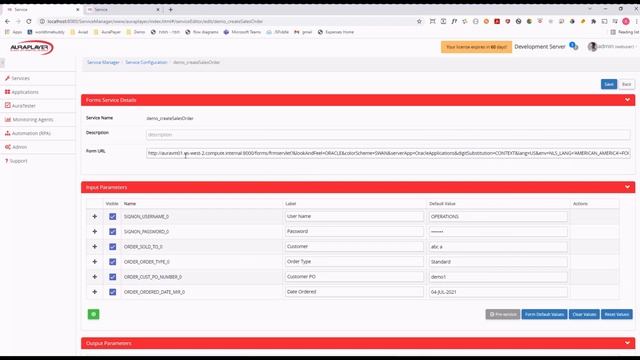640x360 pixels.
Task: Open the browser extensions puzzle icon
Action: coord(593,21)
